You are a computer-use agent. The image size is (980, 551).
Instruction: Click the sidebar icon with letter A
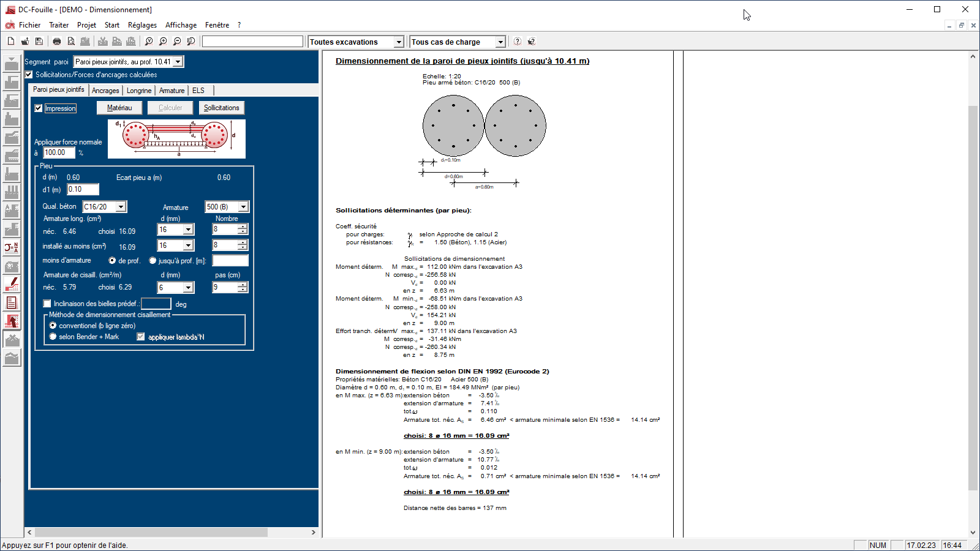pyautogui.click(x=12, y=211)
